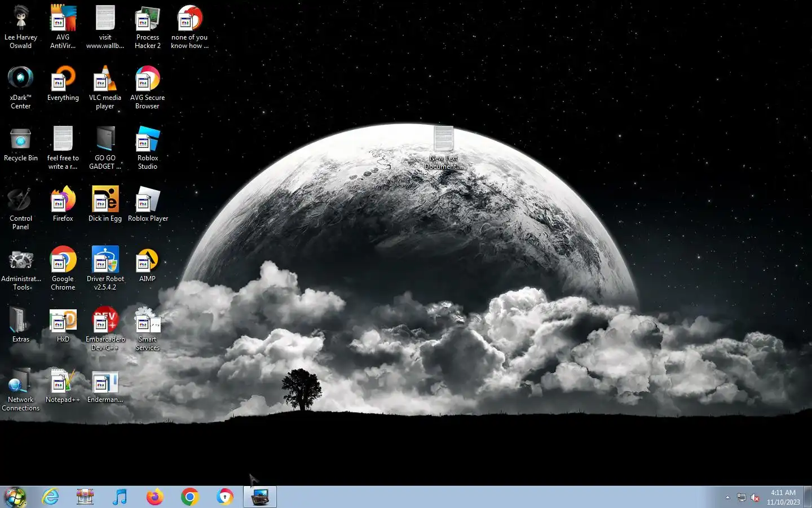The width and height of the screenshot is (812, 508).
Task: Launch the Roblox Player shortcut
Action: coord(148,204)
